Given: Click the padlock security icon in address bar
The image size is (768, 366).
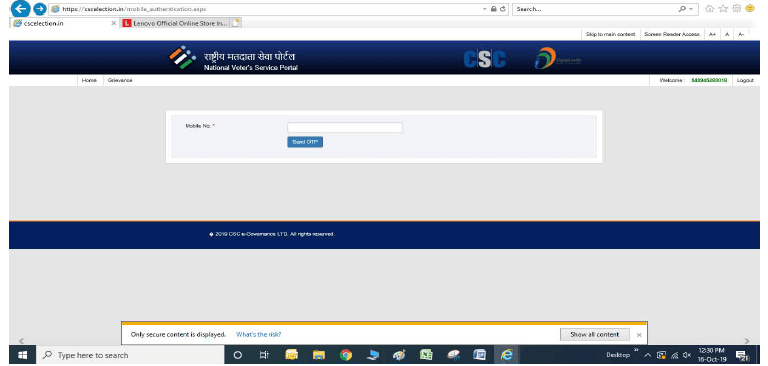Looking at the screenshot, I should [494, 9].
